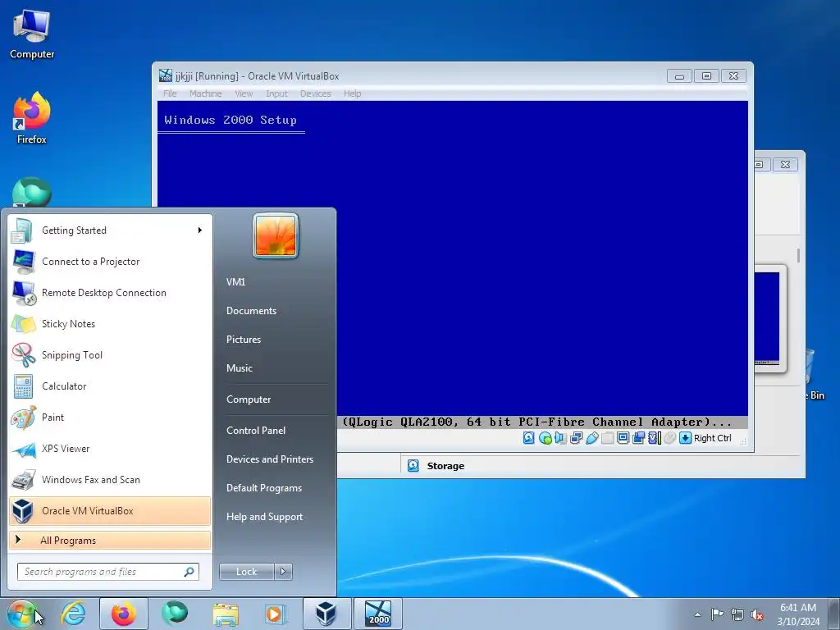Click the Action Center flag tray icon
The height and width of the screenshot is (630, 840).
point(717,614)
